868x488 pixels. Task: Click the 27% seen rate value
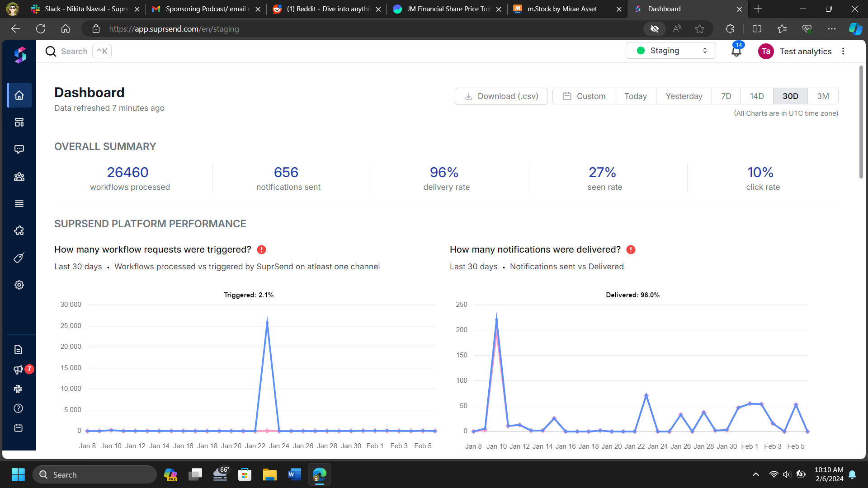coord(603,172)
